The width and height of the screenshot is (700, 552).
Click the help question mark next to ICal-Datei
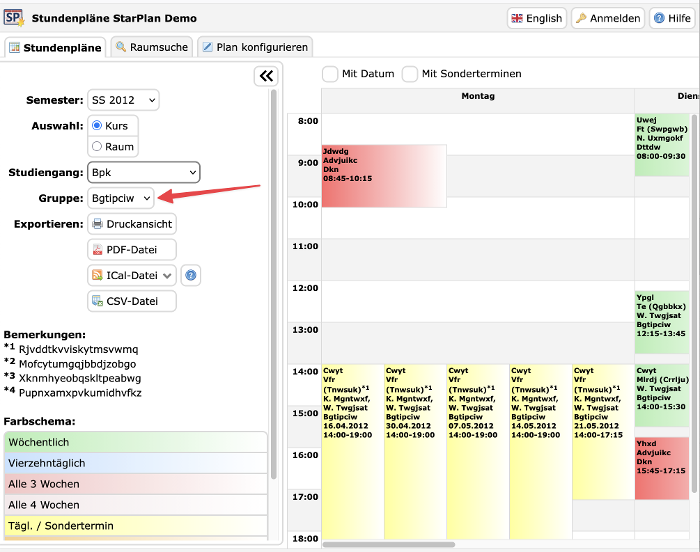pos(191,275)
